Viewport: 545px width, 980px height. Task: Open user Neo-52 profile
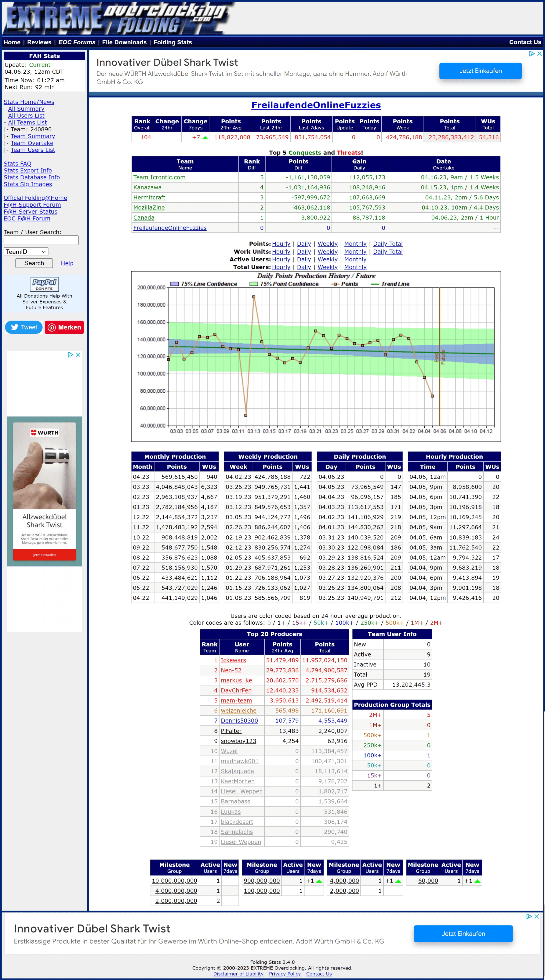click(231, 670)
